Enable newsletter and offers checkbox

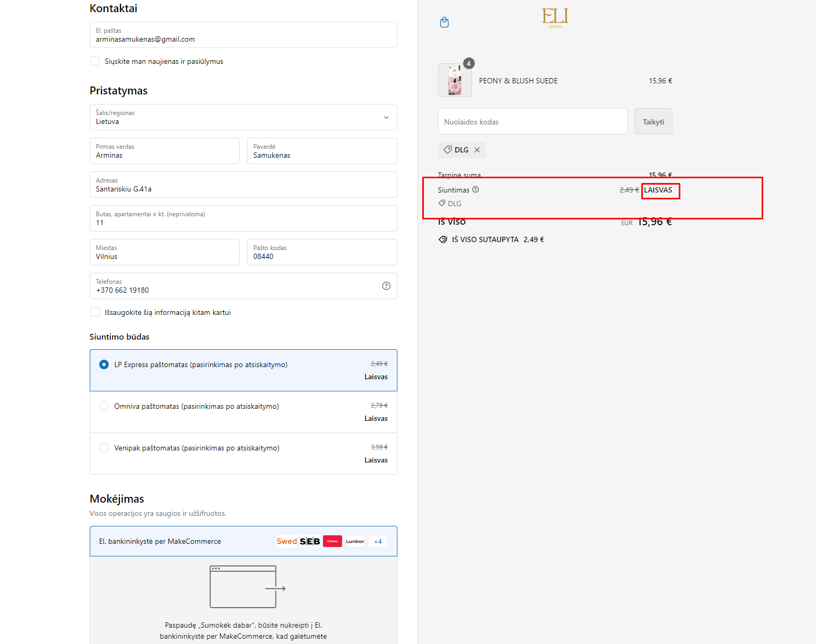point(95,61)
